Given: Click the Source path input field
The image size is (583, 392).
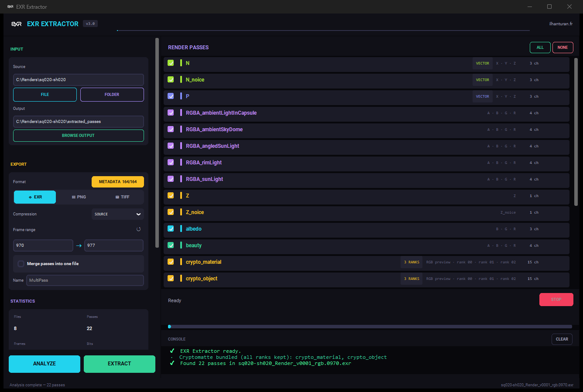Looking at the screenshot, I should (x=79, y=80).
